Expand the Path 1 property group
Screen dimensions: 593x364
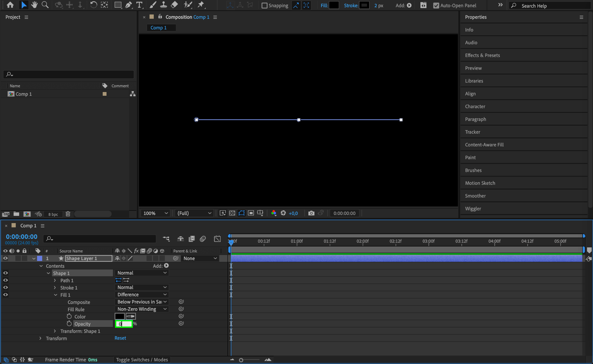coord(55,280)
